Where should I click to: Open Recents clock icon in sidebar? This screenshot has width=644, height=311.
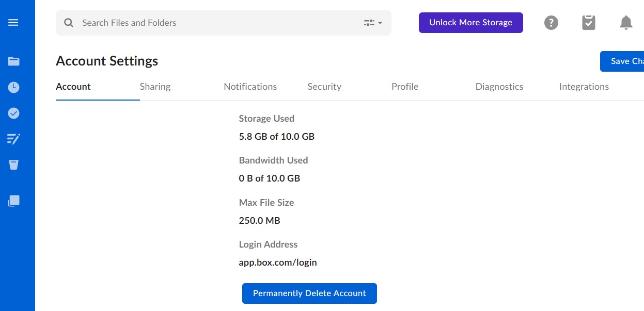[x=14, y=87]
